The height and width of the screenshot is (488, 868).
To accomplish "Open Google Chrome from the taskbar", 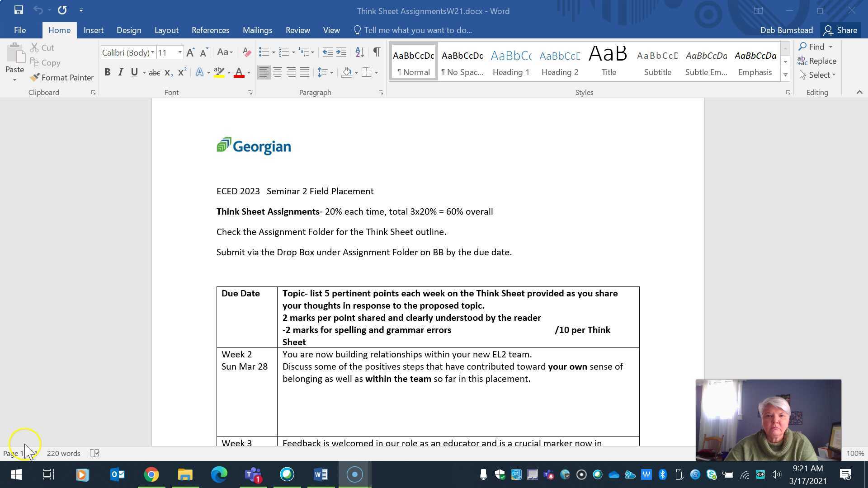I will point(151,474).
